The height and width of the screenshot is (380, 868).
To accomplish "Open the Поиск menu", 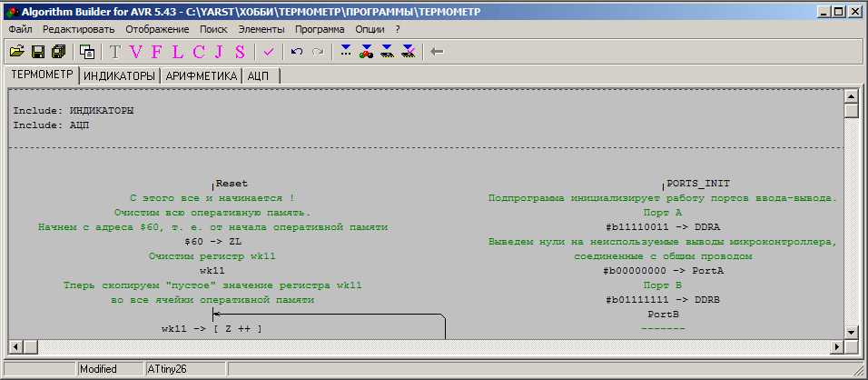I will point(213,29).
